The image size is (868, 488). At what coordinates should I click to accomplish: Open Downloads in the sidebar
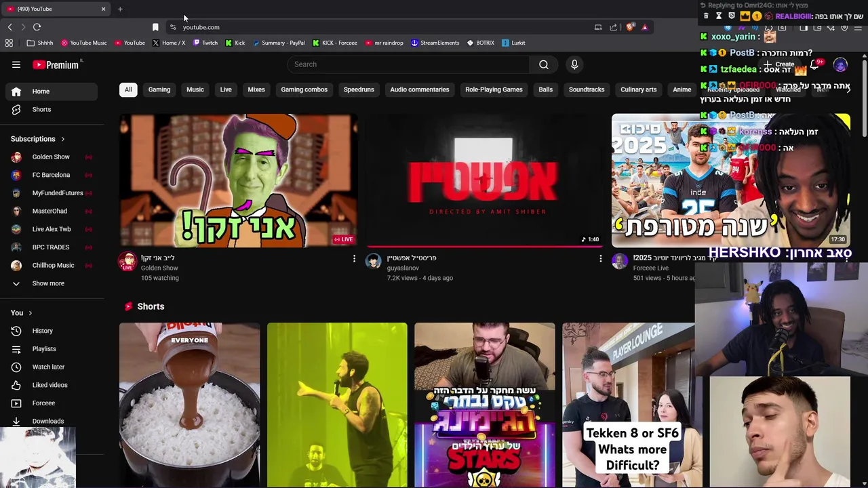click(52, 421)
